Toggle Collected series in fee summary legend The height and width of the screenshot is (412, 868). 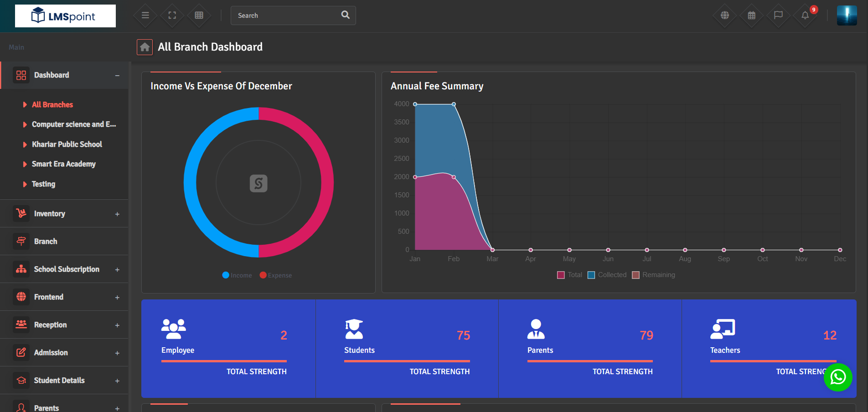[607, 275]
